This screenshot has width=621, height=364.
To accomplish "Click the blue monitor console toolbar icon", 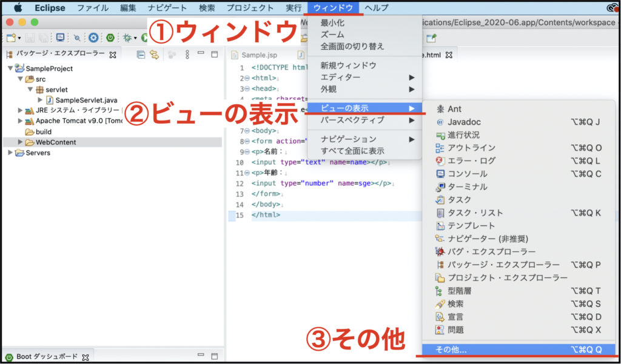I will pyautogui.click(x=60, y=38).
